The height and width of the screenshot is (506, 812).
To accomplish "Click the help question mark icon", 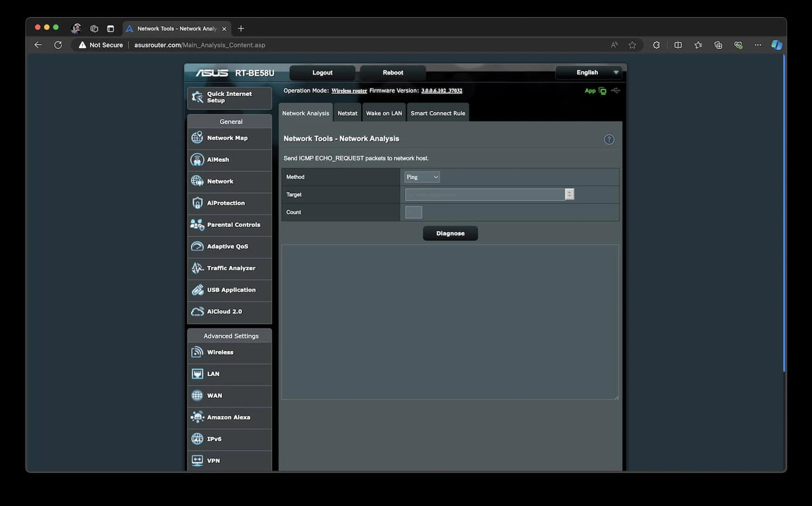I will [x=609, y=139].
